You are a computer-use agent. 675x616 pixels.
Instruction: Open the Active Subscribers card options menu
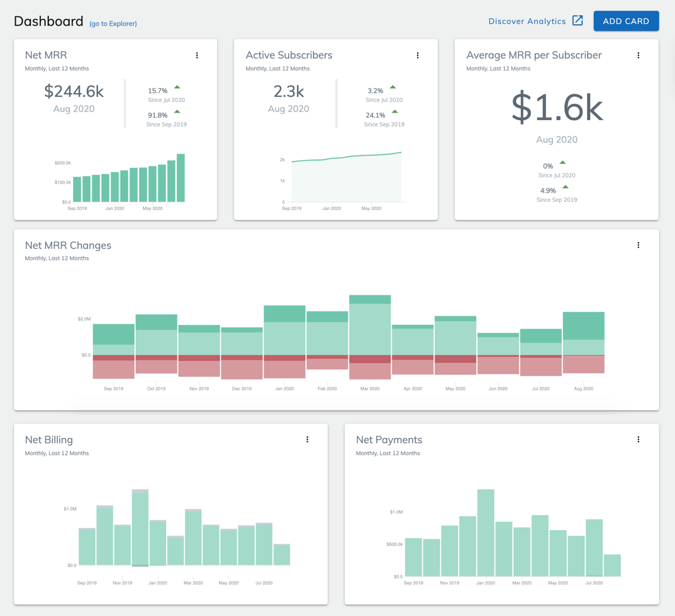pos(418,55)
